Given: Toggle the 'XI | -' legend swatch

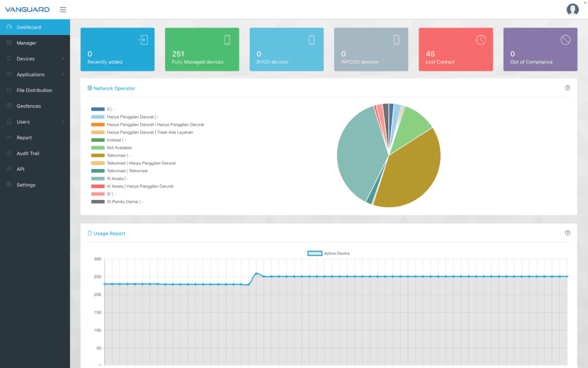Looking at the screenshot, I should 98,194.
